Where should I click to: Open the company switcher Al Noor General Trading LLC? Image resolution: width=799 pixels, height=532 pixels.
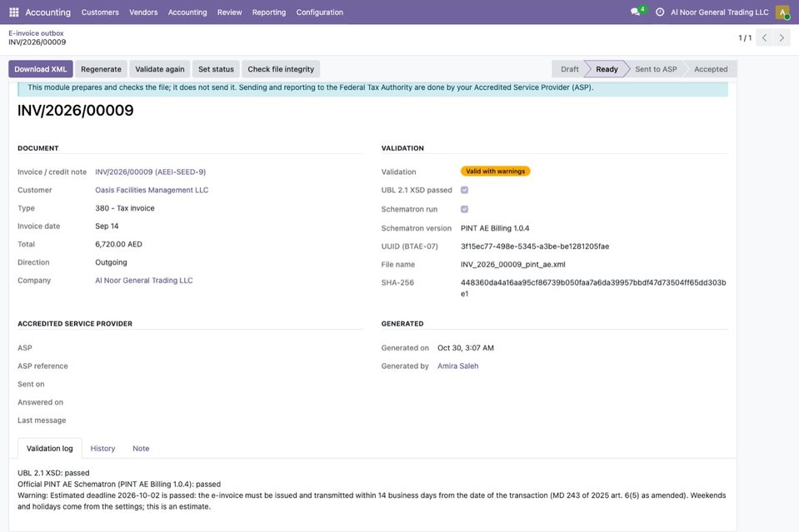point(720,12)
